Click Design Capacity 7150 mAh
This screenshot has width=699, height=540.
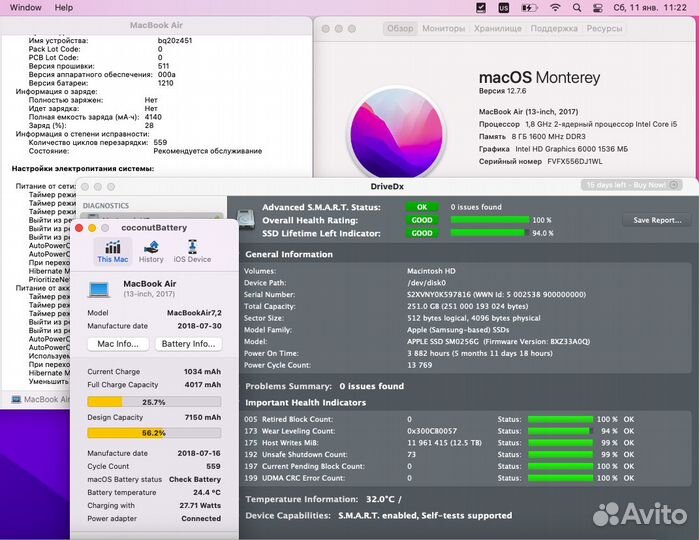click(x=154, y=417)
